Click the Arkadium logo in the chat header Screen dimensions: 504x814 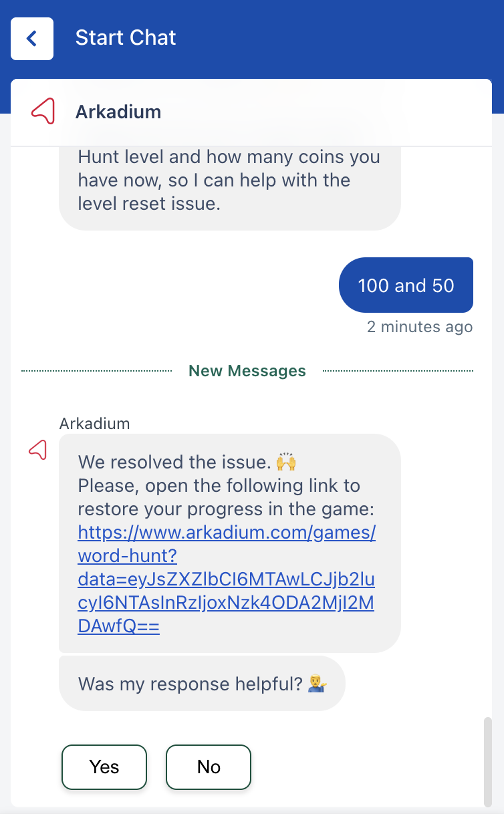point(43,111)
